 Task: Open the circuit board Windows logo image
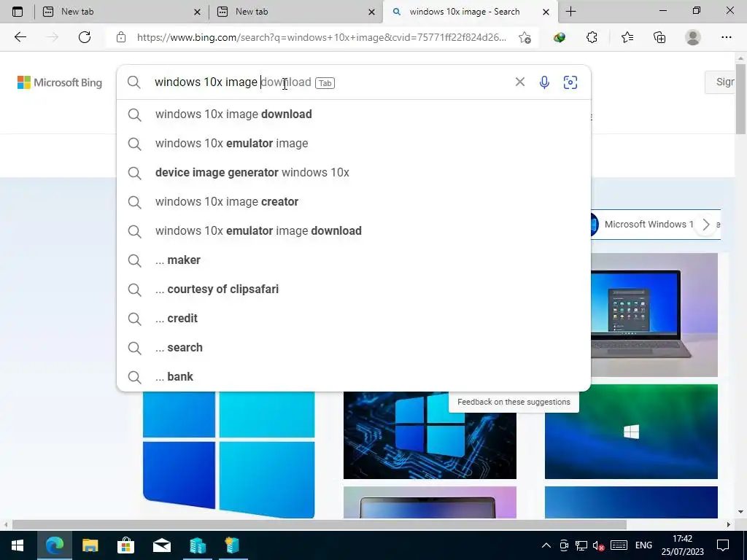430,435
